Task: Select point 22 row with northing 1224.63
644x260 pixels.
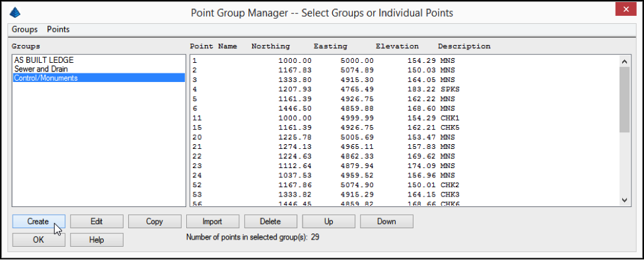Action: click(x=404, y=156)
